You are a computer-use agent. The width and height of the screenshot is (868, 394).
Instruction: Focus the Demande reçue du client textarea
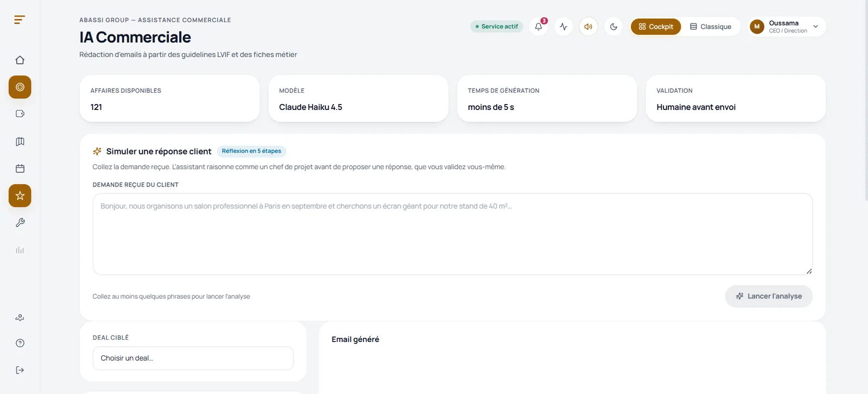pos(452,234)
